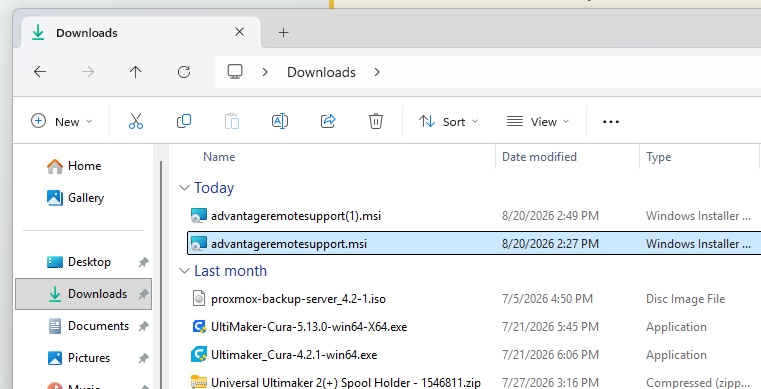Screen dimensions: 761x389
Task: Select Ultimaker_Cura-4.2.1-win64.exe
Action: pyautogui.click(x=294, y=355)
